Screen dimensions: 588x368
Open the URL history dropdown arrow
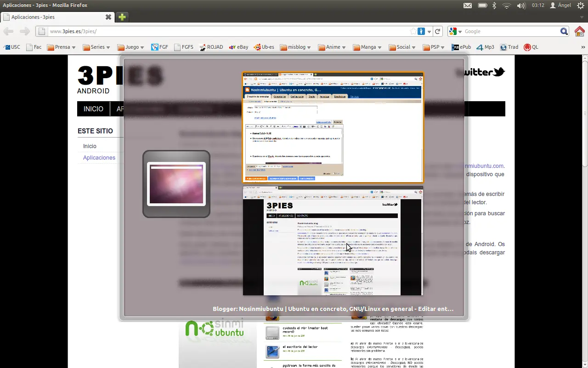[x=429, y=31]
